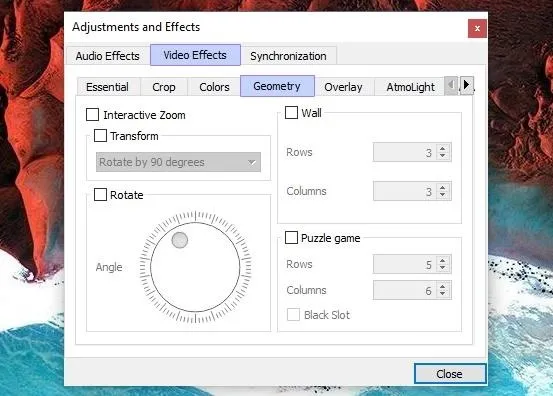
Task: Enable the Interactive Zoom checkbox
Action: (92, 115)
